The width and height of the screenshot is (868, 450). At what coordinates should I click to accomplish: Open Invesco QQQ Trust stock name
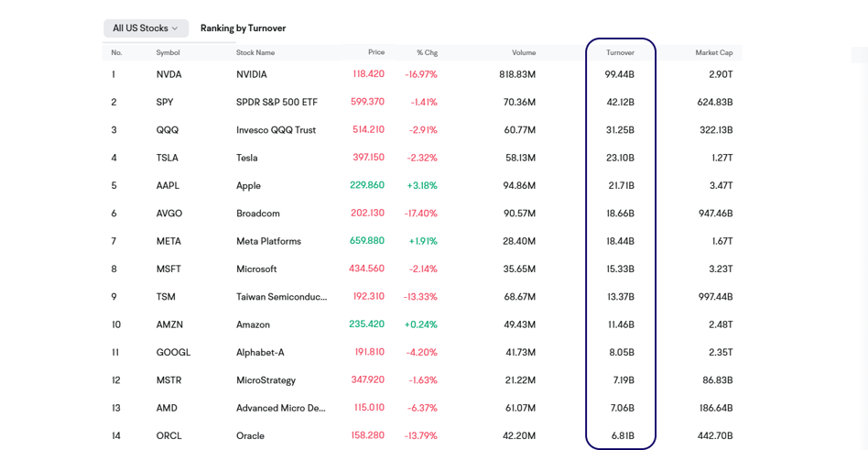[x=276, y=130]
